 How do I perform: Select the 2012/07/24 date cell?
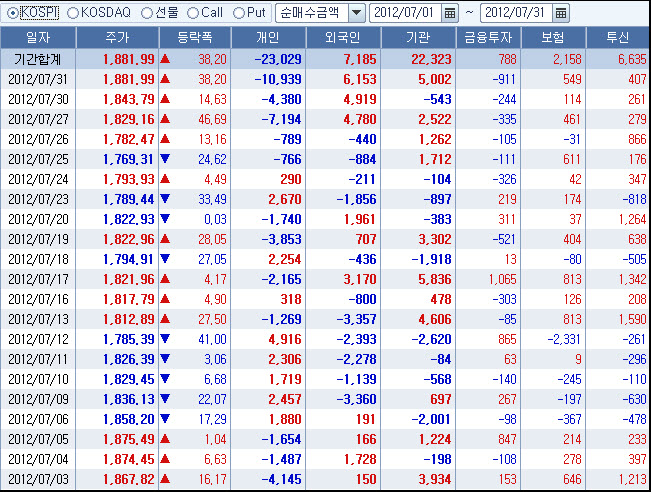pos(38,179)
